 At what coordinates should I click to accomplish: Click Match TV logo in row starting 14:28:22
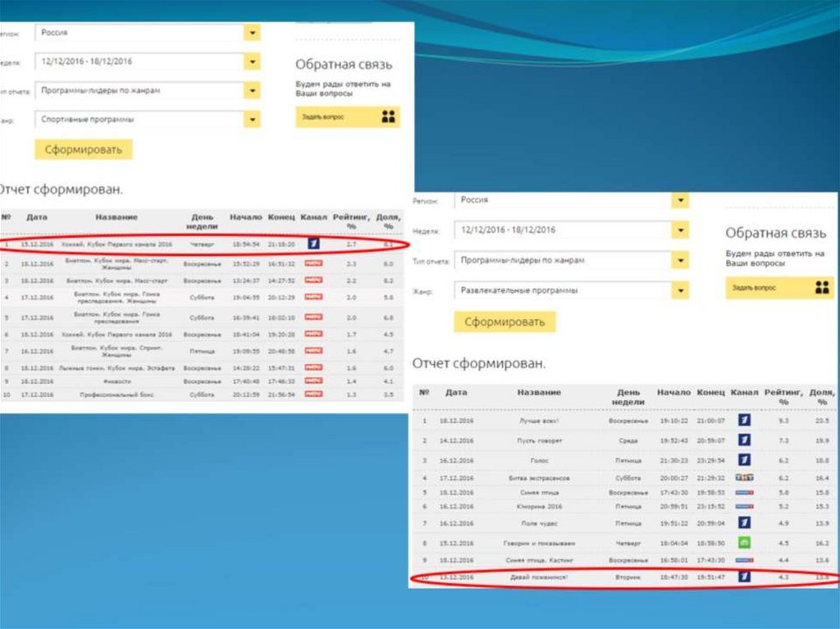tap(313, 367)
